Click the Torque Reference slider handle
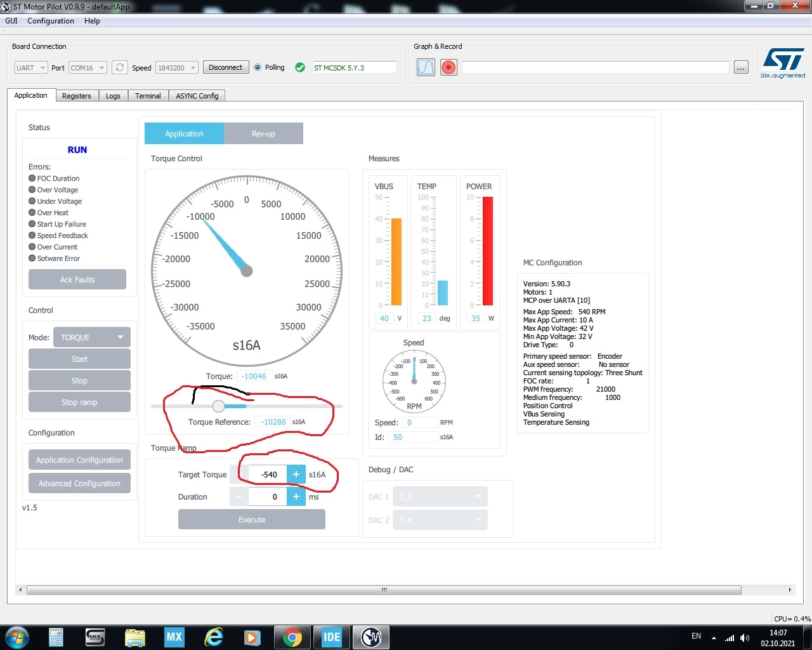Image resolution: width=812 pixels, height=650 pixels. pos(219,406)
